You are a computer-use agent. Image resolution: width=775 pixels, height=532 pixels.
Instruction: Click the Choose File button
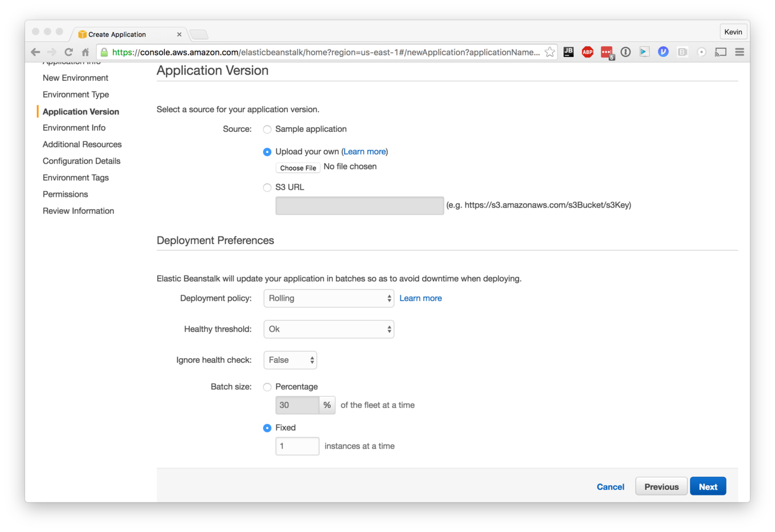[298, 168]
